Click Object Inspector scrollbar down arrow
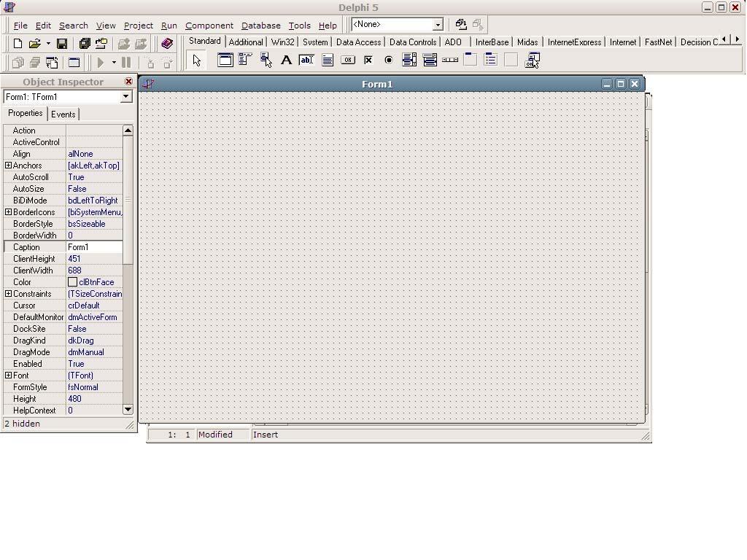Screen dimensions: 747x560 128,410
